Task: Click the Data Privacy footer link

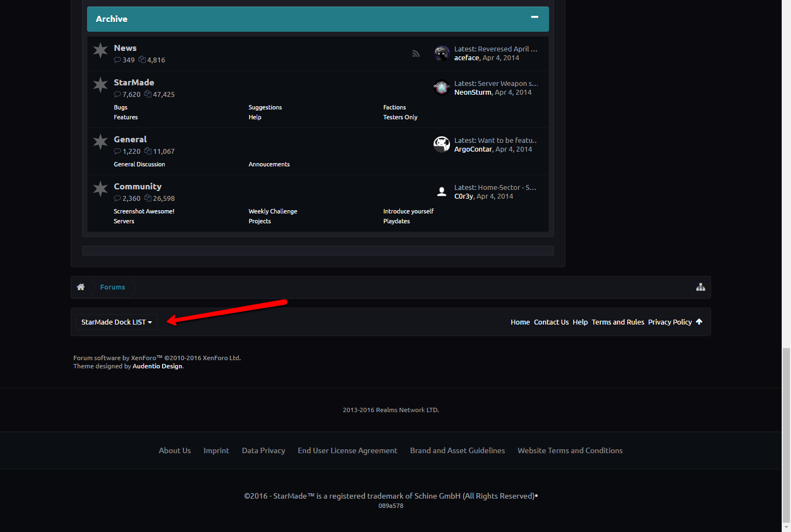Action: coord(263,451)
